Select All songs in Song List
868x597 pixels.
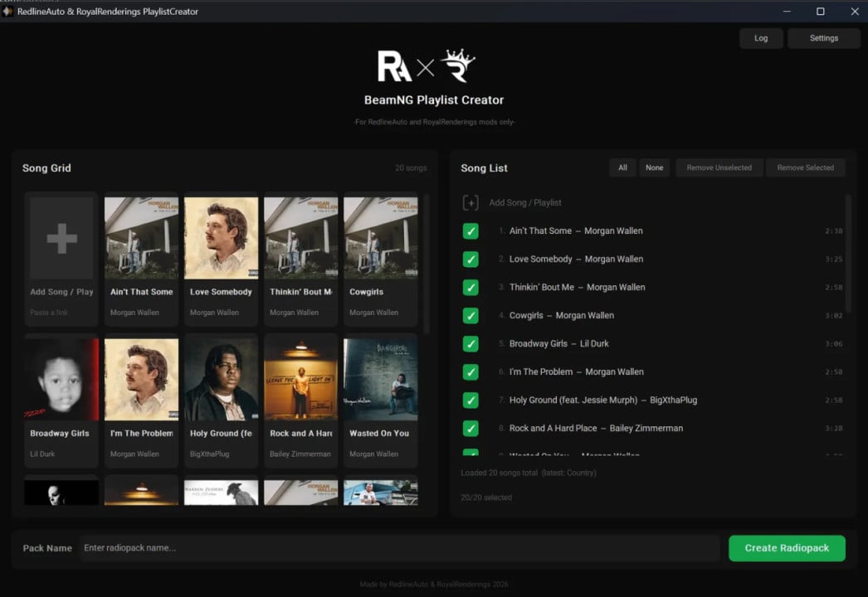click(x=622, y=167)
